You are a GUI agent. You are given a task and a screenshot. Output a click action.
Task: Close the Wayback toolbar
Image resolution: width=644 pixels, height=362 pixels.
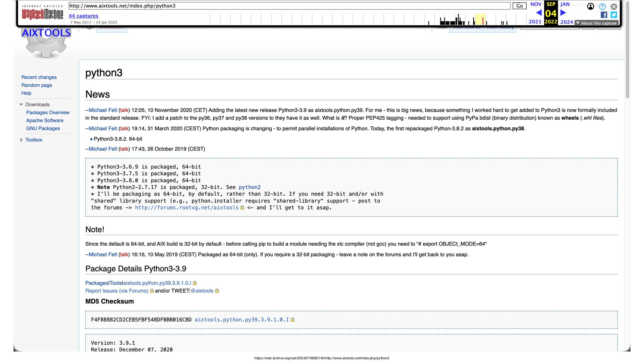(x=614, y=6)
